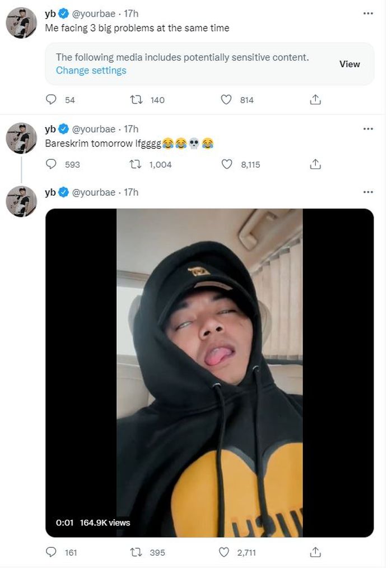The width and height of the screenshot is (392, 568).
Task: Retweet the "3 big problems" tweet
Action: coord(136,100)
